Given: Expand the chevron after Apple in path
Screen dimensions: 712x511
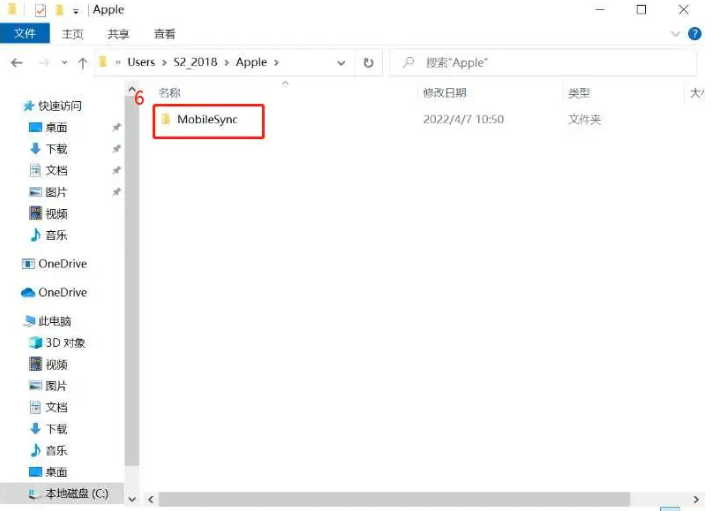Looking at the screenshot, I should tap(276, 63).
